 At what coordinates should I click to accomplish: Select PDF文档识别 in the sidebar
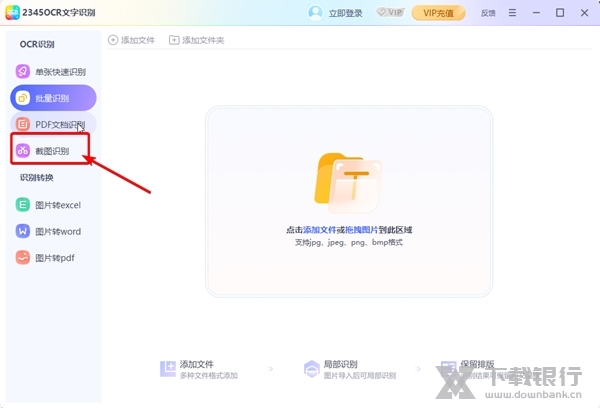53,124
